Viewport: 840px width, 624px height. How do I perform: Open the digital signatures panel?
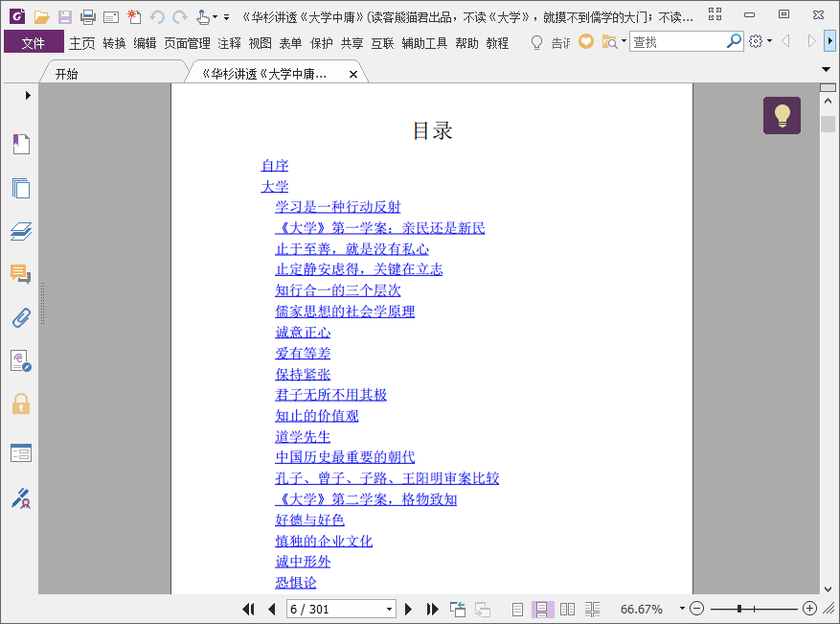pos(21,360)
